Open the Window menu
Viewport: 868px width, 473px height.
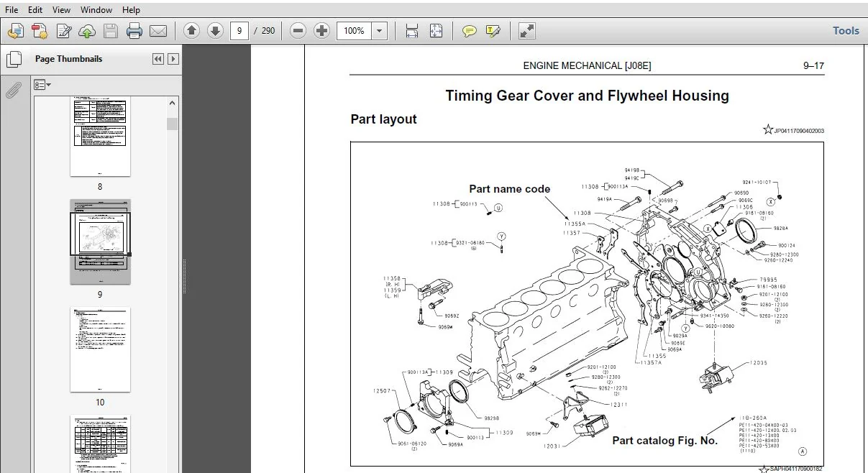96,10
